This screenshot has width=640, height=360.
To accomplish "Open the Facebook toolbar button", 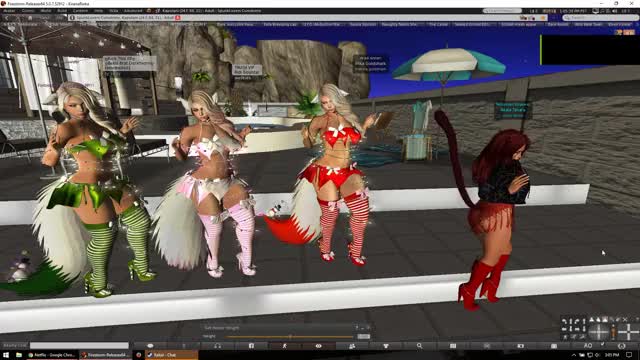I will tap(251, 346).
